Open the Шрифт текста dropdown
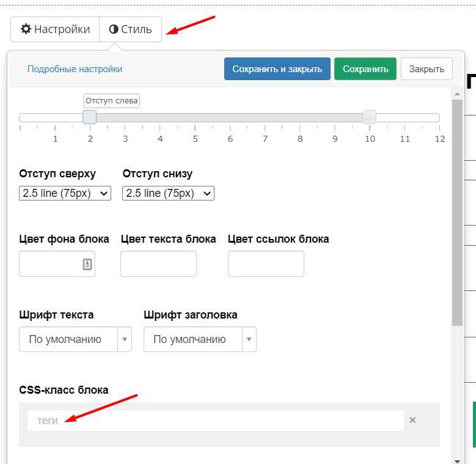 (75, 339)
